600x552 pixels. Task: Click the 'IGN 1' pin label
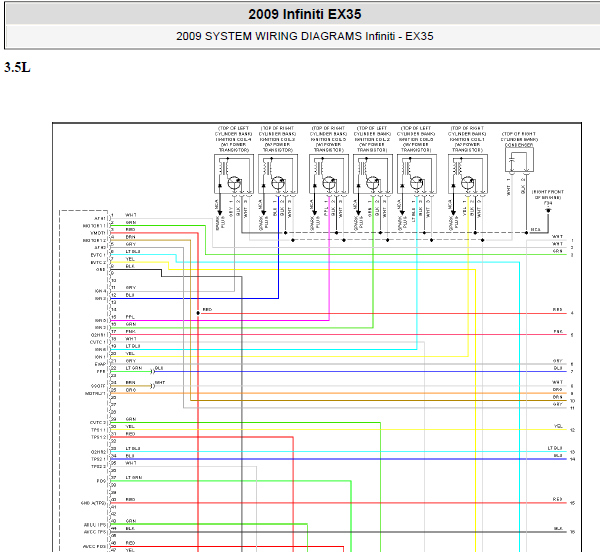(100, 357)
